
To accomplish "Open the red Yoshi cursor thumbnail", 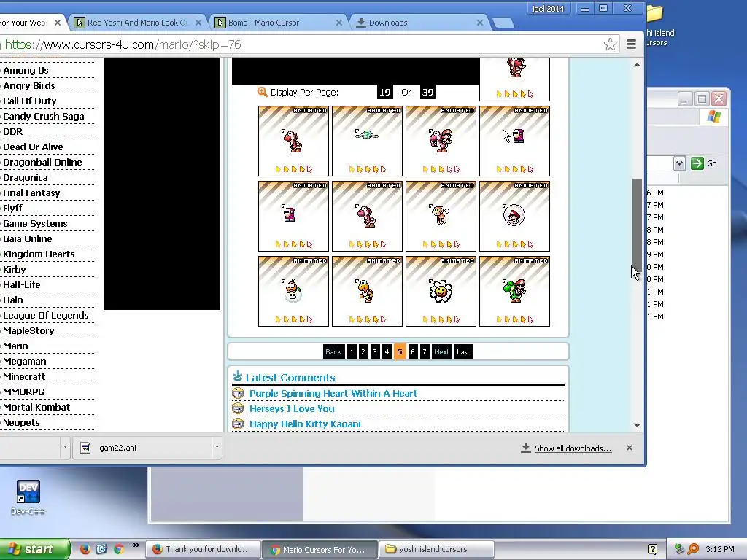I will tap(293, 141).
